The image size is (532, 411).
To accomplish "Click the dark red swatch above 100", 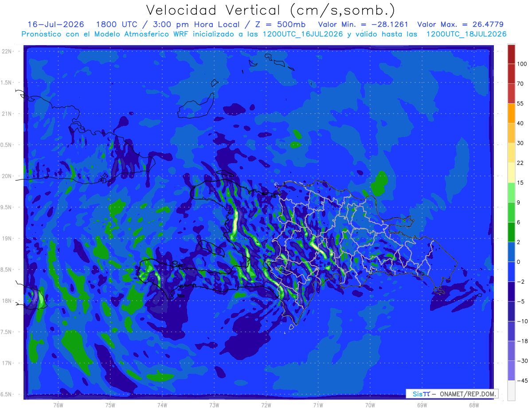I will (x=511, y=54).
